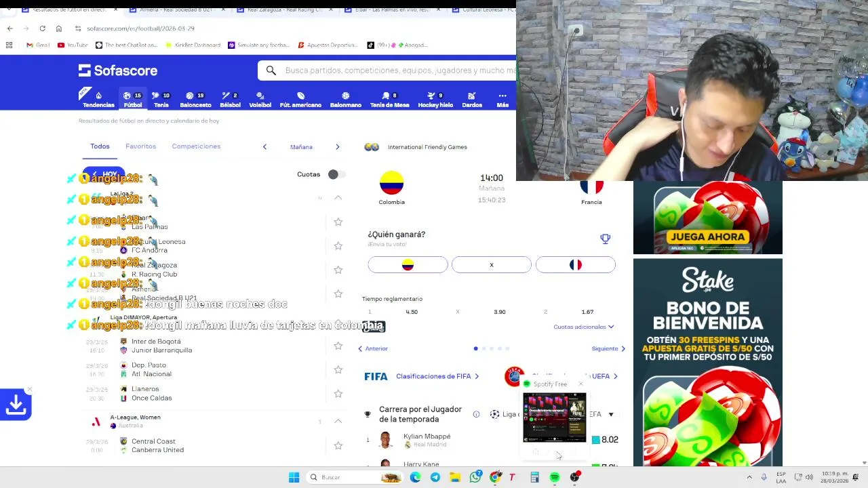Screen dimensions: 868x488
Task: Open the Gmail bookmark
Action: pos(37,45)
